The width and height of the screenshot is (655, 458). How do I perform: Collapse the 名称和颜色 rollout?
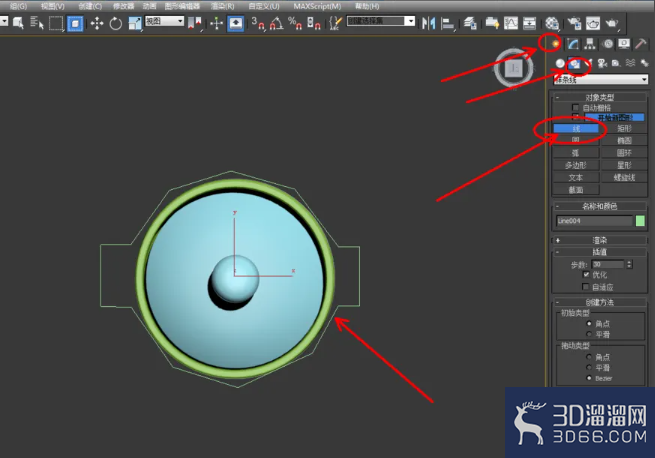pyautogui.click(x=599, y=206)
